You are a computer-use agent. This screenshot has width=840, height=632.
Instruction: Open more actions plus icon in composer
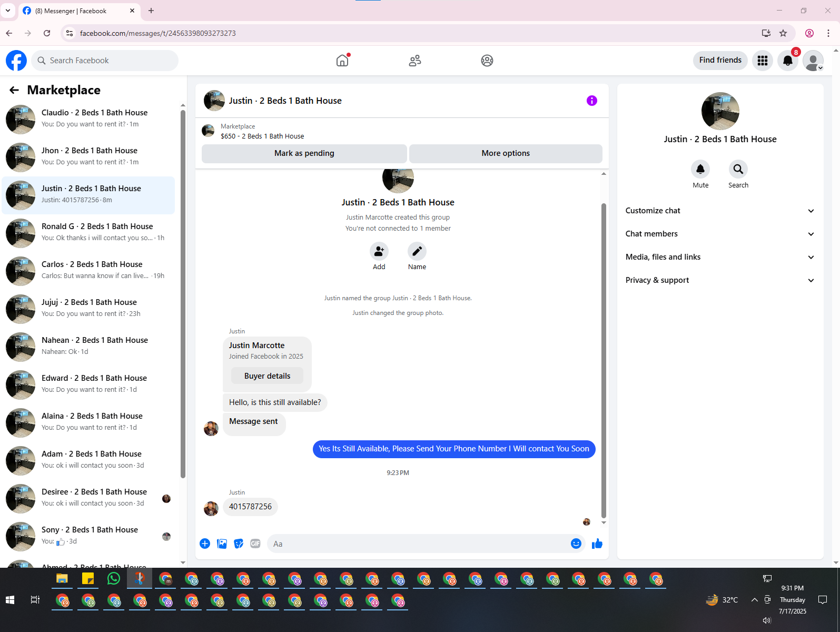pos(205,544)
